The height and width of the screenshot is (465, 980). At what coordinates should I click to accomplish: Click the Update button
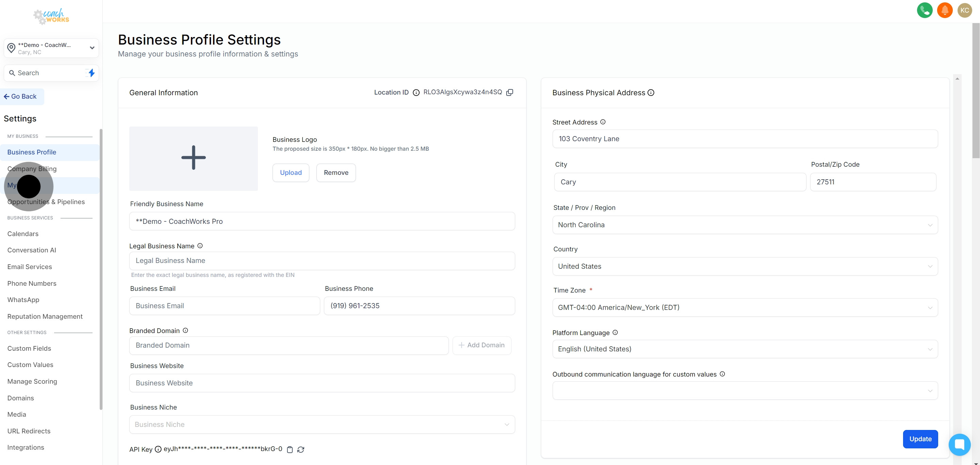[x=920, y=439]
